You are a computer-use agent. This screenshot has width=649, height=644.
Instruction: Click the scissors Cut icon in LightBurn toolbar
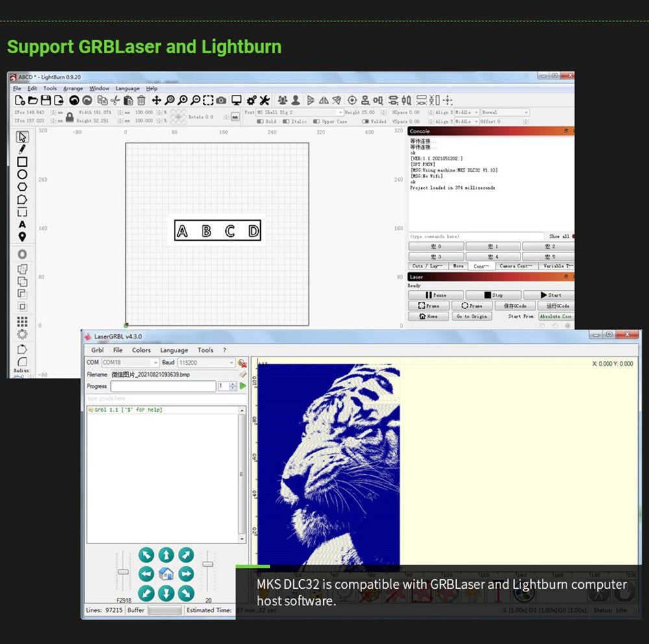pyautogui.click(x=114, y=101)
